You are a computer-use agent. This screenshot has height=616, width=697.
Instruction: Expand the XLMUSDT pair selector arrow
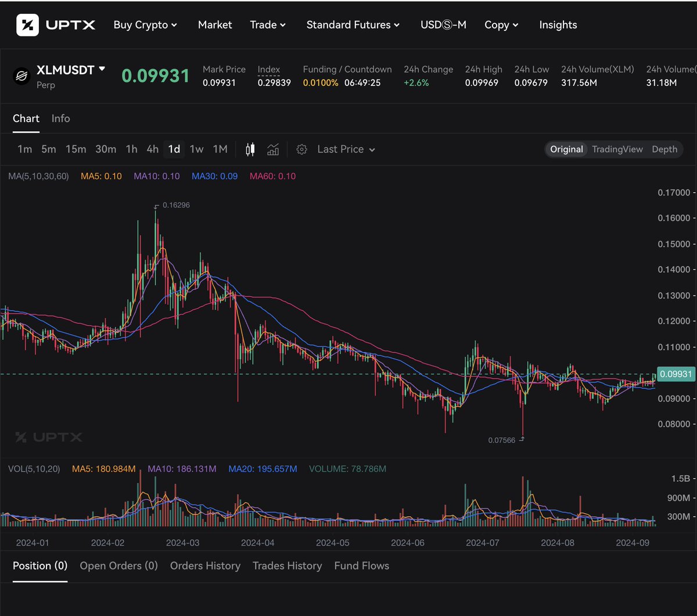102,69
